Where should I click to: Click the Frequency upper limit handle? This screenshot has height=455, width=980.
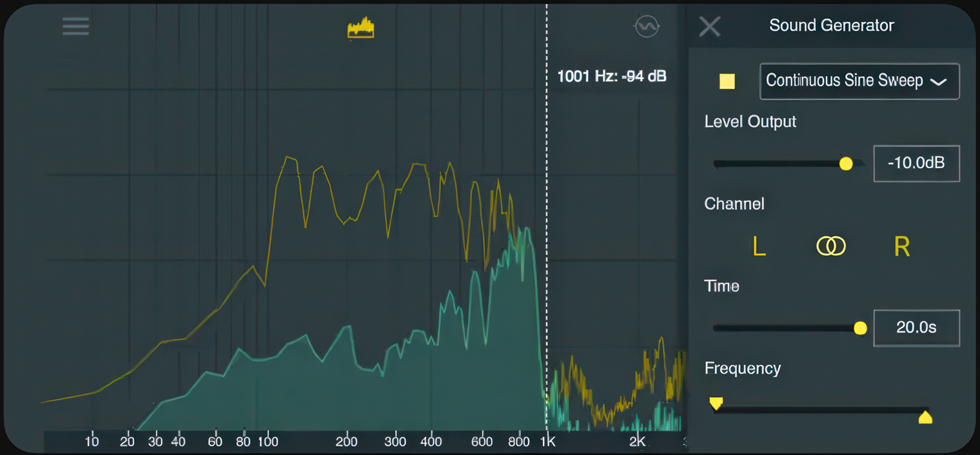(925, 417)
